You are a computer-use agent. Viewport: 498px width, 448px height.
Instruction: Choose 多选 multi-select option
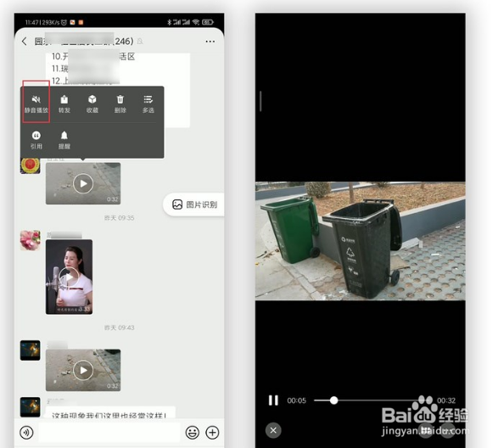[x=148, y=104]
